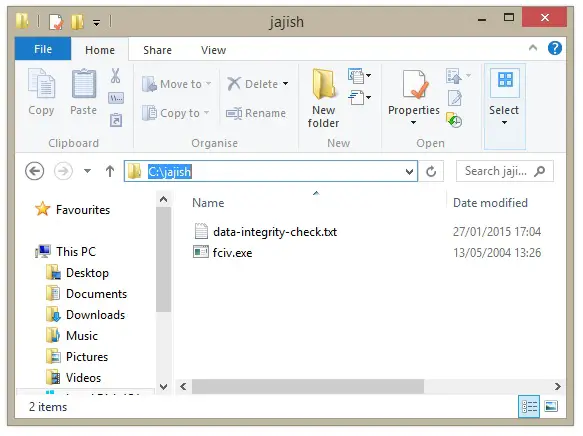Screen dimensions: 583x436
Task: Open the Properties dropdown arrow
Action: (x=413, y=122)
